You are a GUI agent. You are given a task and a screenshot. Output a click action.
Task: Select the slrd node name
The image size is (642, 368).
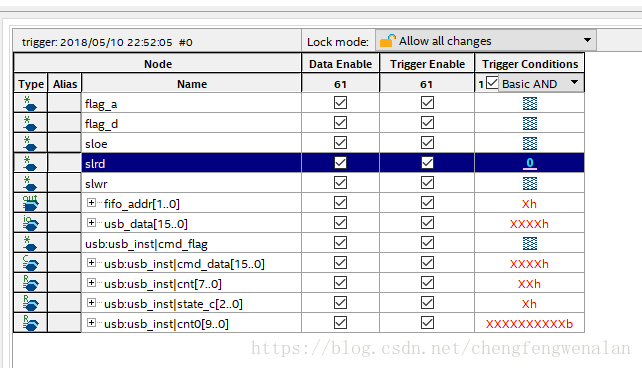coord(95,163)
